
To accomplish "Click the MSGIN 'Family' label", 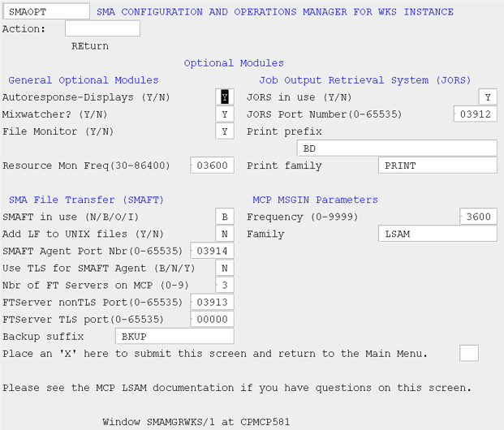I will coord(265,234).
